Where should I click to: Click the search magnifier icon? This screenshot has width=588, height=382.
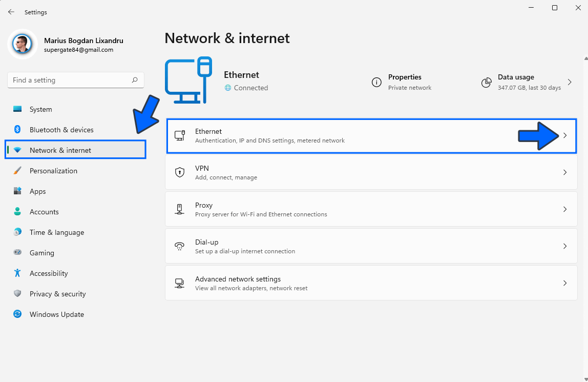point(135,80)
